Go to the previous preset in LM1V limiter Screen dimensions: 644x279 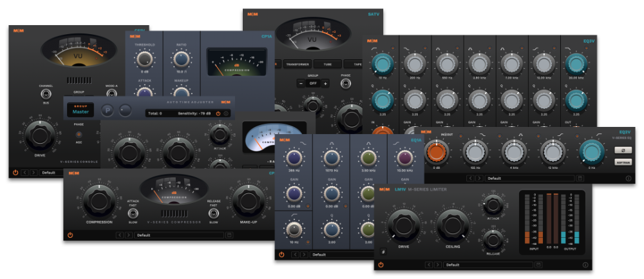(x=429, y=265)
